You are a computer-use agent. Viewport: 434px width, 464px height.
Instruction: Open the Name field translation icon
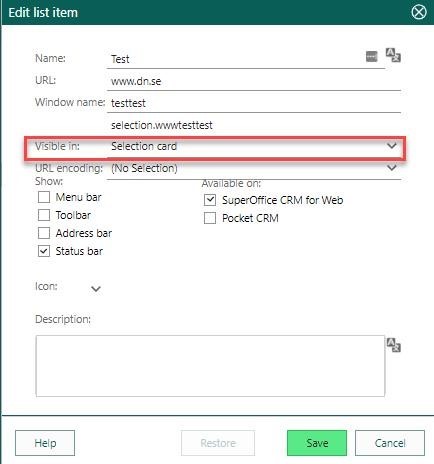(x=393, y=55)
